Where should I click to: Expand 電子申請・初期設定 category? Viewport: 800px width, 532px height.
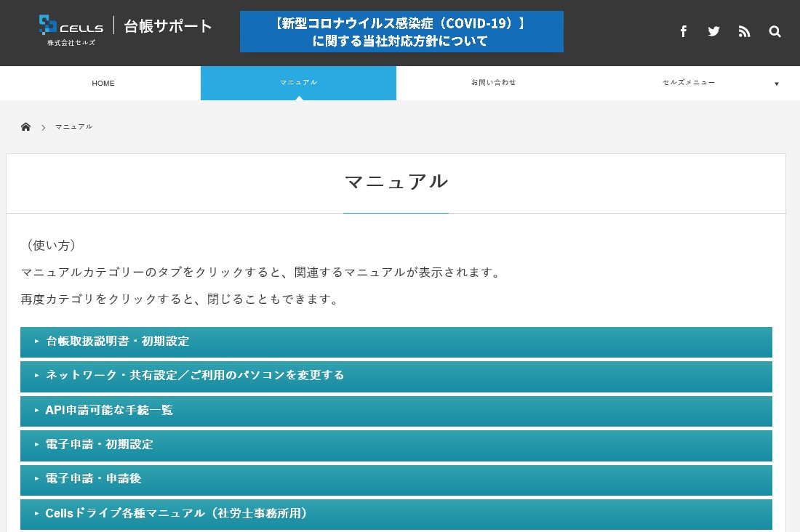(x=396, y=446)
